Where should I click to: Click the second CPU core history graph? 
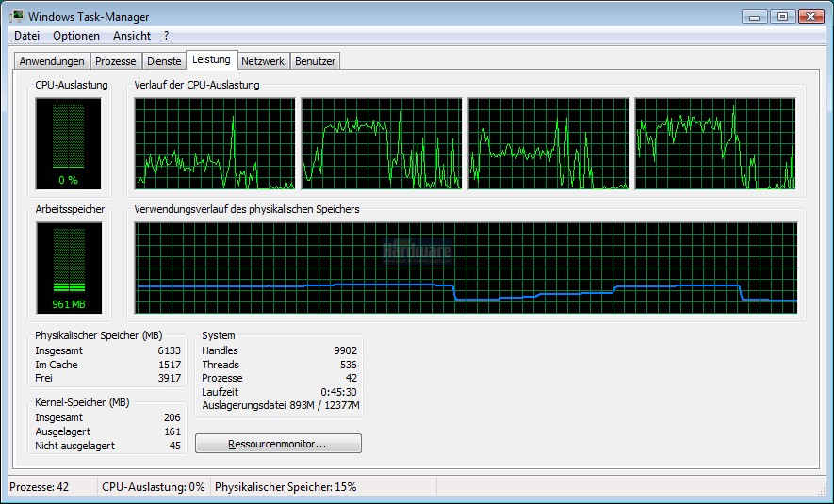coord(382,143)
